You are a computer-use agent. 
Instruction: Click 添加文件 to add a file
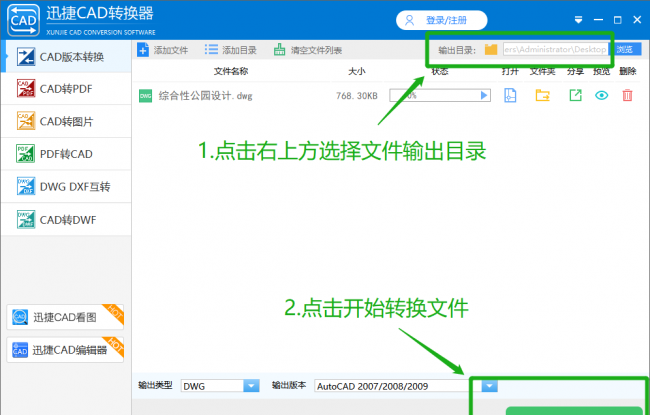point(163,50)
